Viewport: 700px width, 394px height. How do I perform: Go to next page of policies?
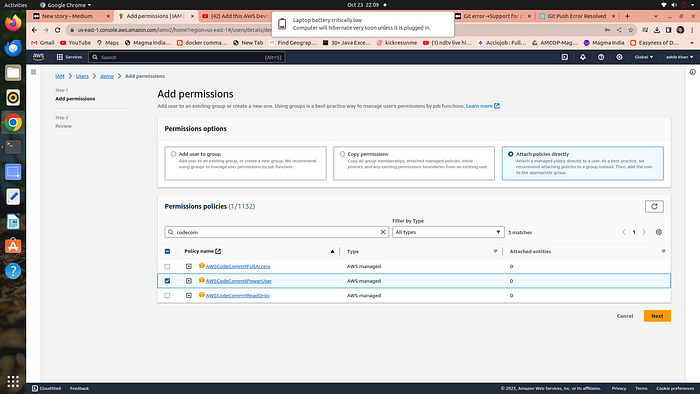pos(644,232)
